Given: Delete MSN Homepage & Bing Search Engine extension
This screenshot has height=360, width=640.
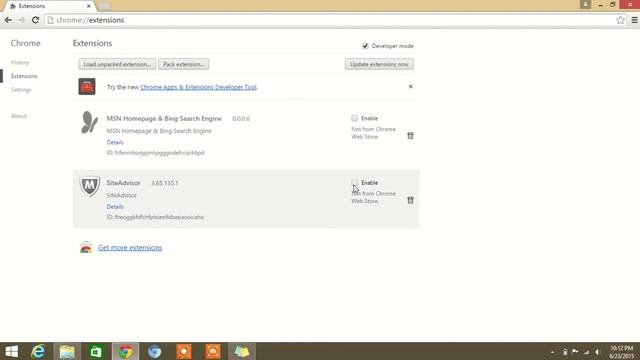Looking at the screenshot, I should tap(410, 136).
